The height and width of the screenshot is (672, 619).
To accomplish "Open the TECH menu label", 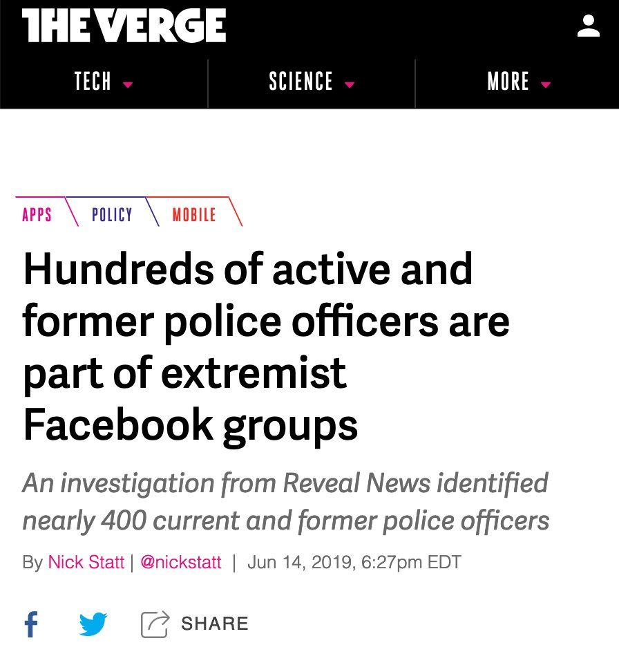I will click(x=93, y=82).
